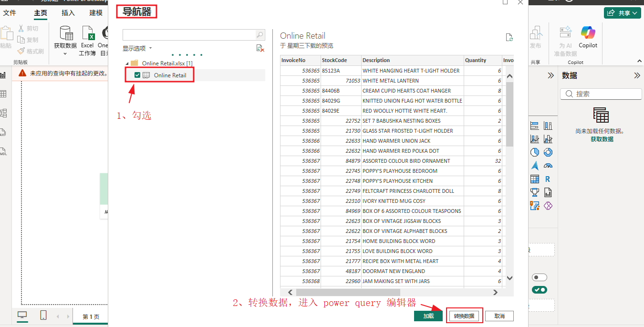
Task: Switch to mobile layout icon at bottom
Action: pyautogui.click(x=43, y=315)
